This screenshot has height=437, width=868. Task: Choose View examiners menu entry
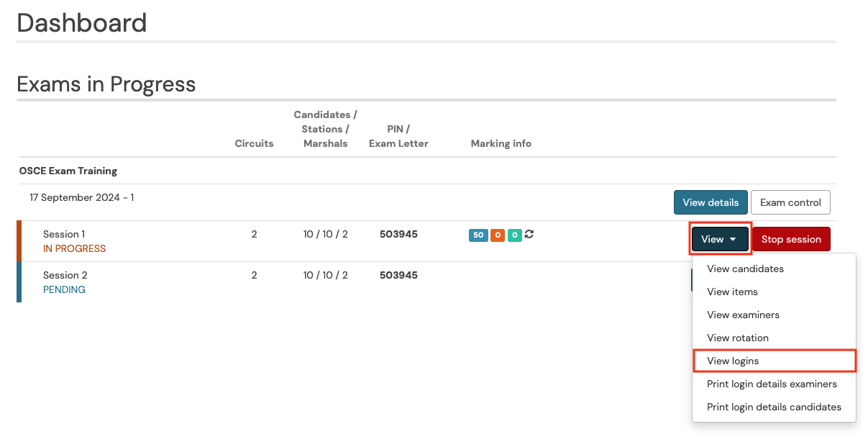click(774, 315)
